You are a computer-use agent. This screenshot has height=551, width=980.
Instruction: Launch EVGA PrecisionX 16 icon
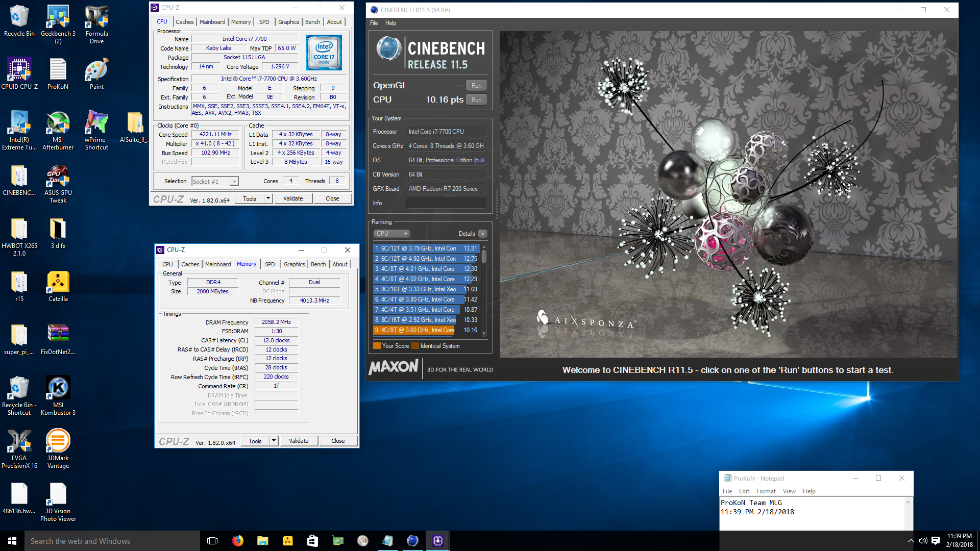pos(19,449)
